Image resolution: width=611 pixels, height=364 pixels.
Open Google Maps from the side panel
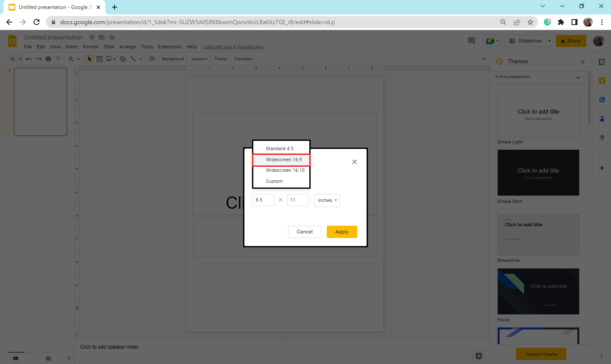602,137
